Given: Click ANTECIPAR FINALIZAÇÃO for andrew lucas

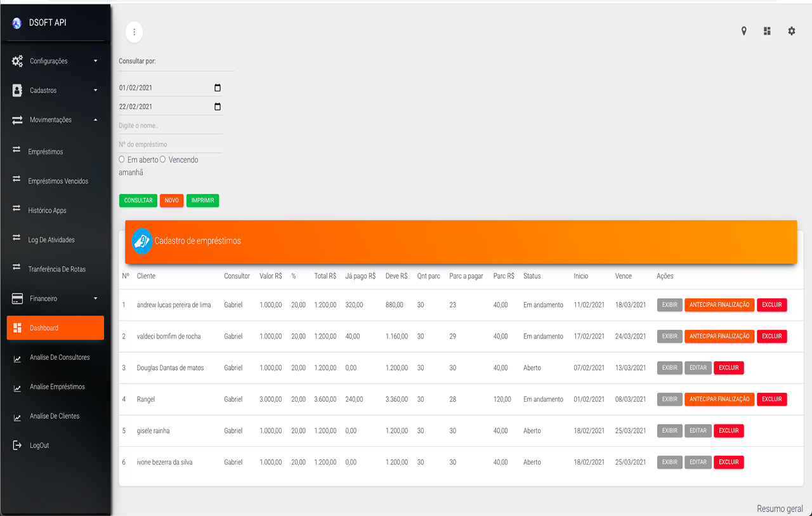Looking at the screenshot, I should (x=719, y=305).
